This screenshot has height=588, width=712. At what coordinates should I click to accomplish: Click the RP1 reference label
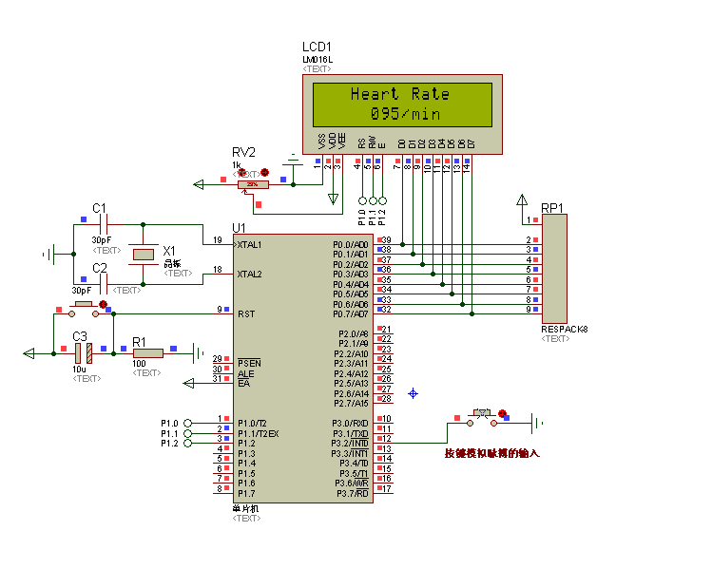(x=552, y=208)
